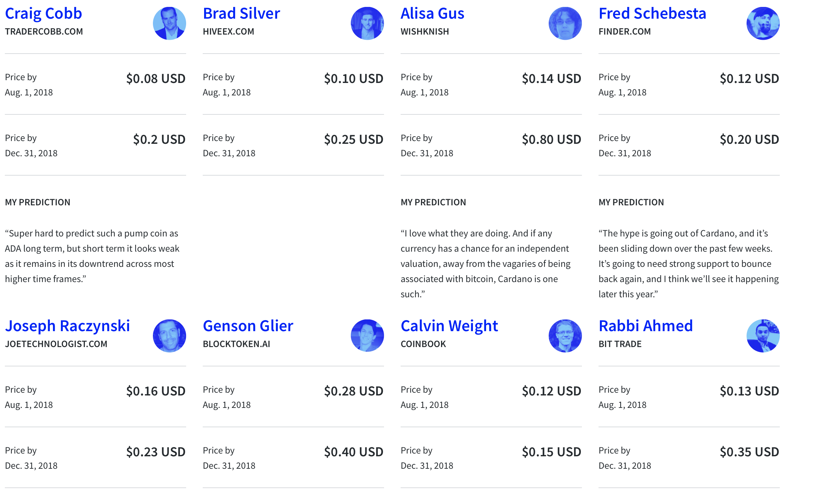Visit the Calvin Weight name link

pos(449,326)
